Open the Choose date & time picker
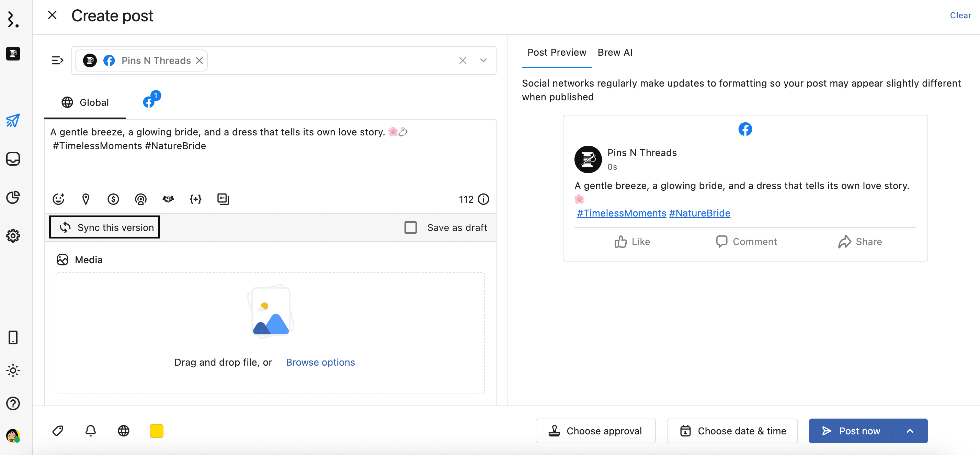 (732, 431)
